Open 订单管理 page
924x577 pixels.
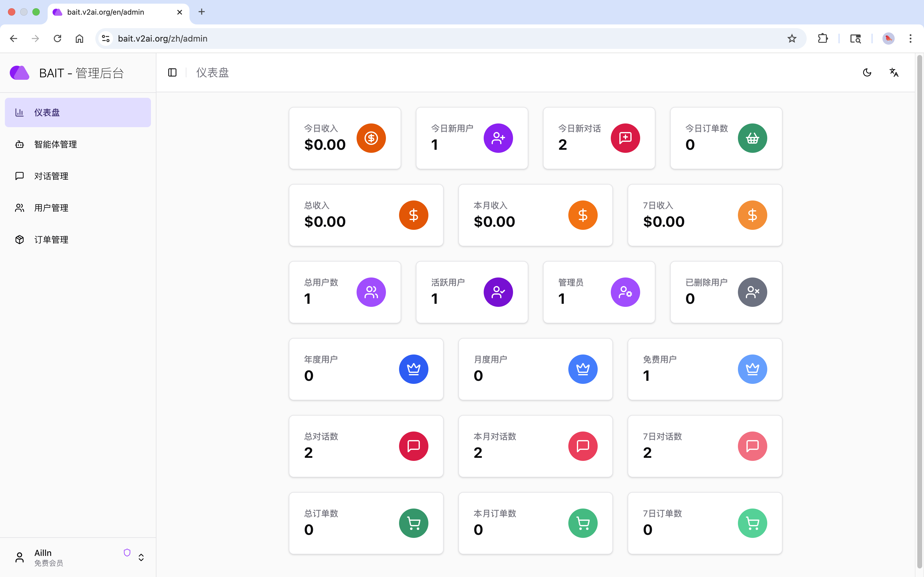(51, 239)
